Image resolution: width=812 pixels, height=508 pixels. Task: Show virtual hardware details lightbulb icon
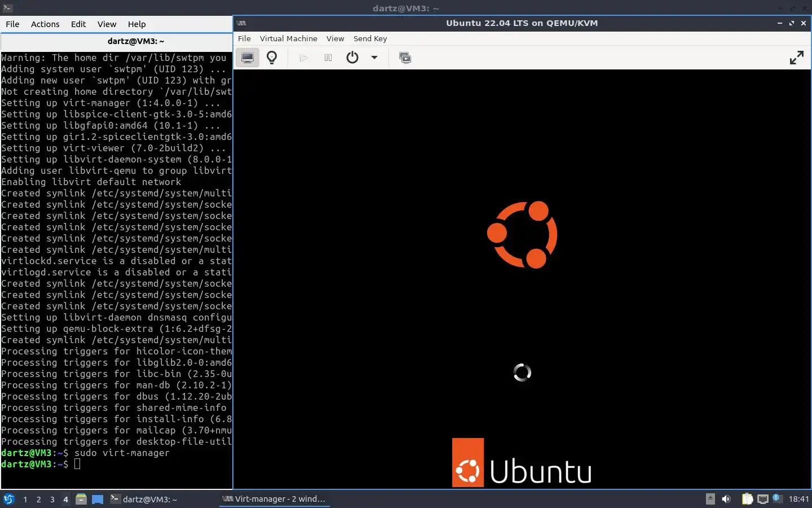[x=272, y=58]
